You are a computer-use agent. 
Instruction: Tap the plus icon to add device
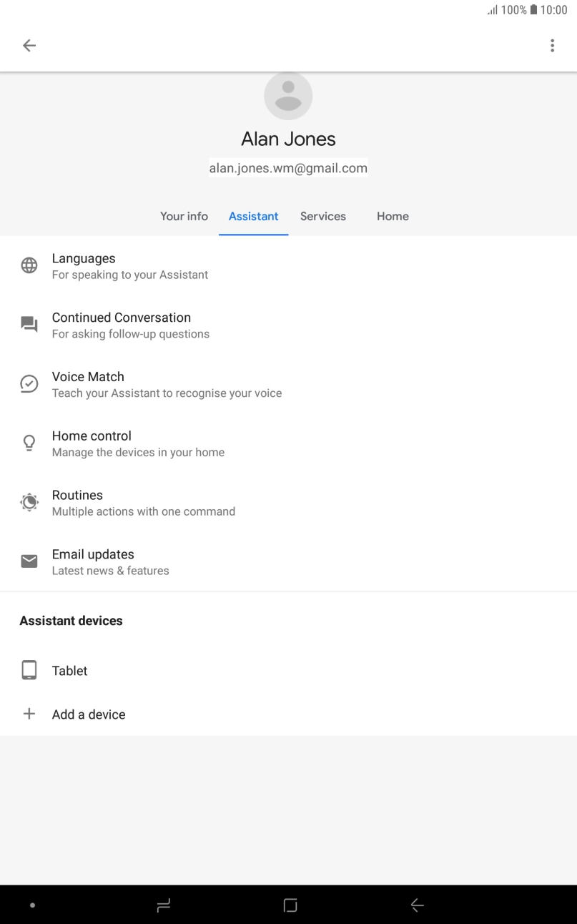pos(29,714)
